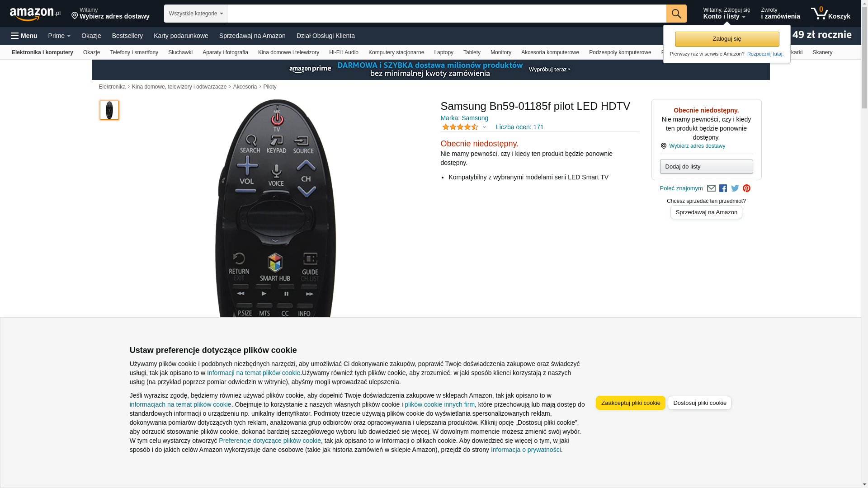Go to Amazon.pl home via logo
868x488 pixels.
(x=35, y=14)
